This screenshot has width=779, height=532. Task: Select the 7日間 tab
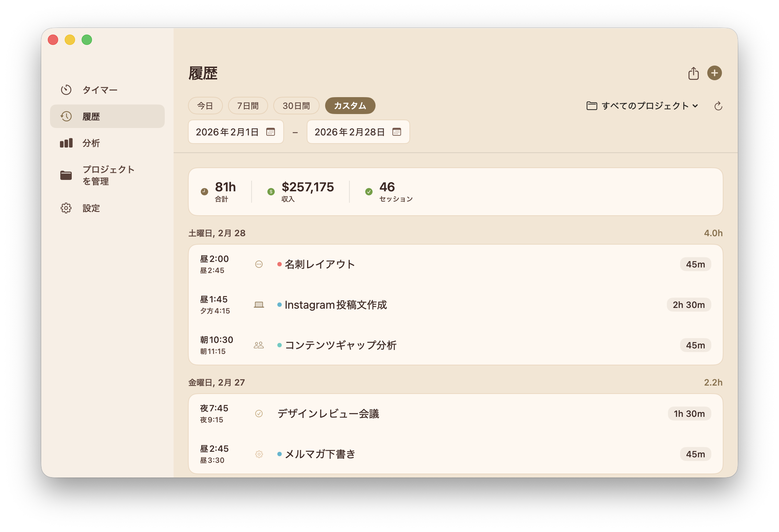[248, 106]
